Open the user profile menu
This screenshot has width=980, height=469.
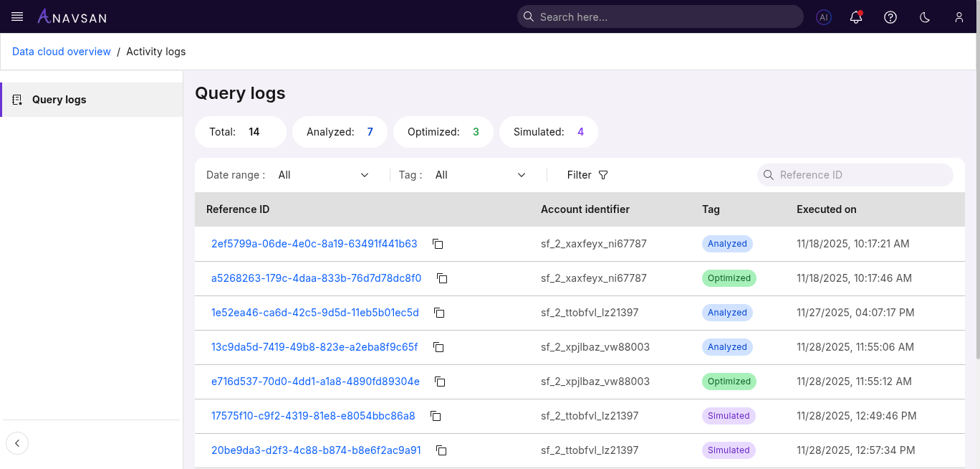pos(959,17)
